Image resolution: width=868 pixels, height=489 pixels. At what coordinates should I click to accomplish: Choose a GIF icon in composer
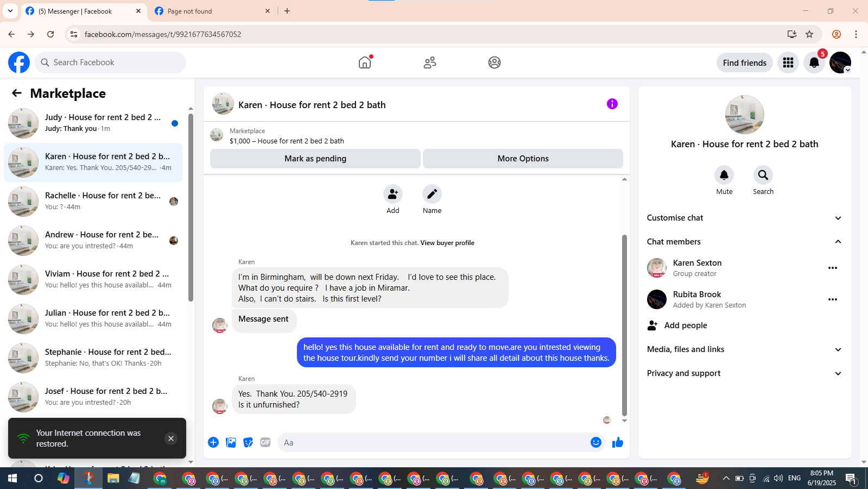click(265, 442)
